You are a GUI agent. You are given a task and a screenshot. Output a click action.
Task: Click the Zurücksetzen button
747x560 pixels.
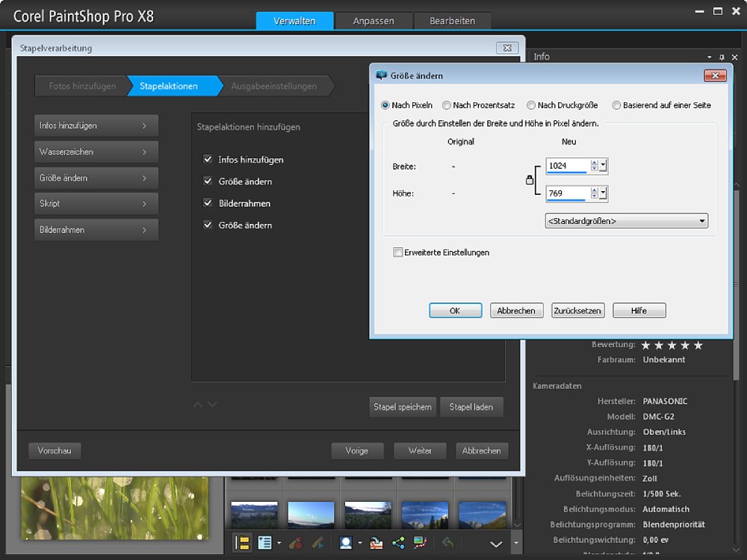pos(578,311)
